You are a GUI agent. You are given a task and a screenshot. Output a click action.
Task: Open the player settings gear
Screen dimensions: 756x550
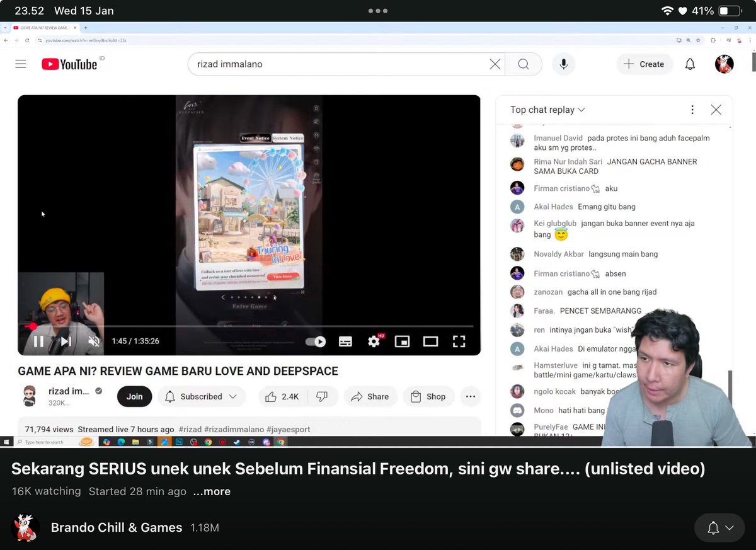click(x=374, y=341)
